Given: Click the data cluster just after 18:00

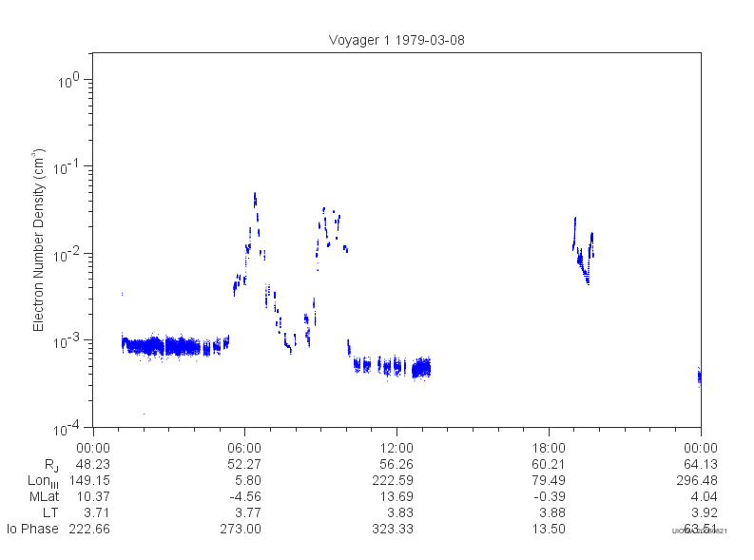Looking at the screenshot, I should tap(583, 251).
